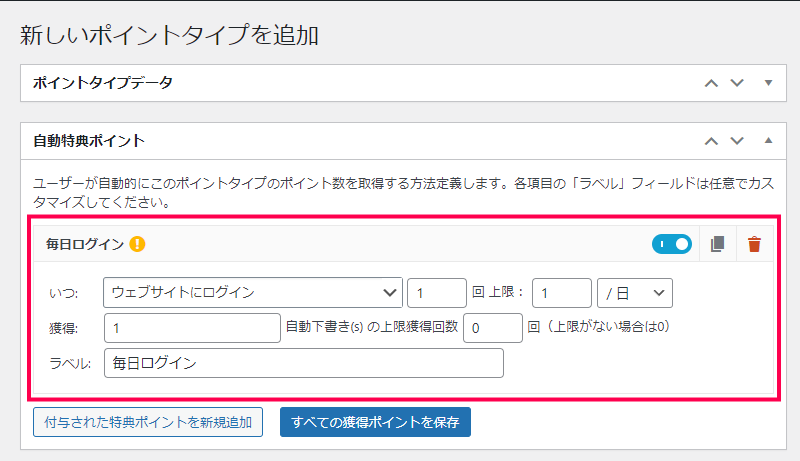Click the 上限獲得回数 field showing 0
The height and width of the screenshot is (461, 800).
493,328
